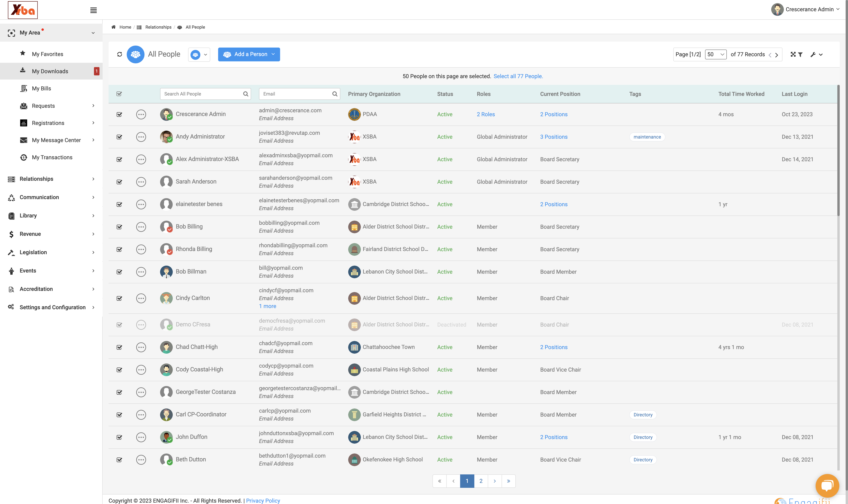Uncheck the Sarah Anderson row checkbox
This screenshot has height=504, width=848.
click(119, 182)
